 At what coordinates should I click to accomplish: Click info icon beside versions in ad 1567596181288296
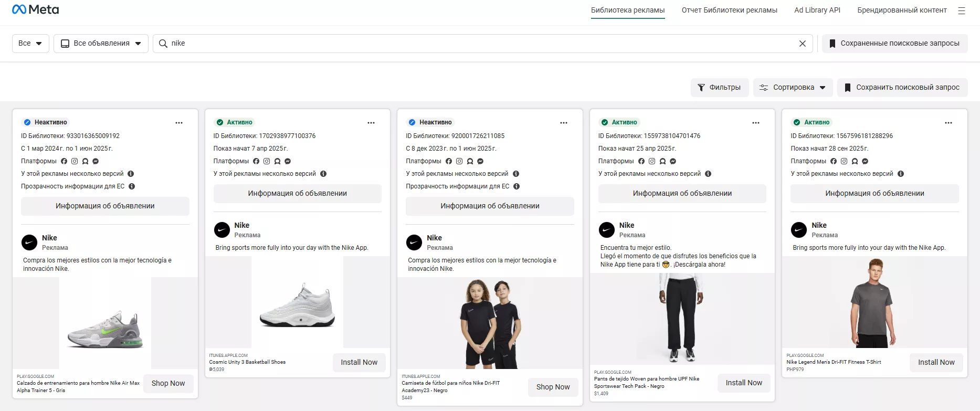point(901,174)
